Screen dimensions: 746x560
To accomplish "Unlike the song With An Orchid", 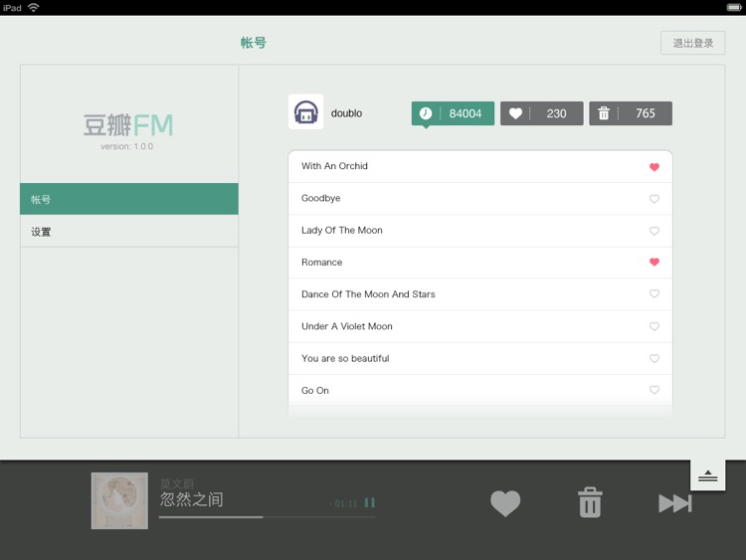I will tap(654, 167).
